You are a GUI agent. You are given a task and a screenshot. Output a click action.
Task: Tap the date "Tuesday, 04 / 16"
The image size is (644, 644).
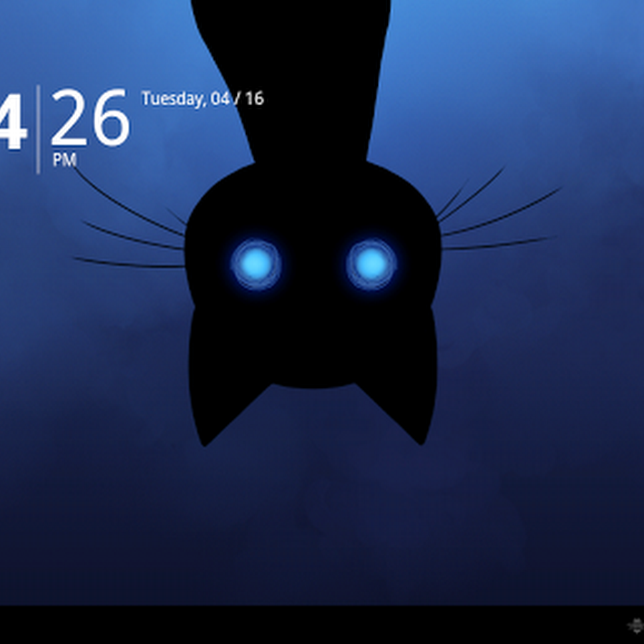(203, 99)
